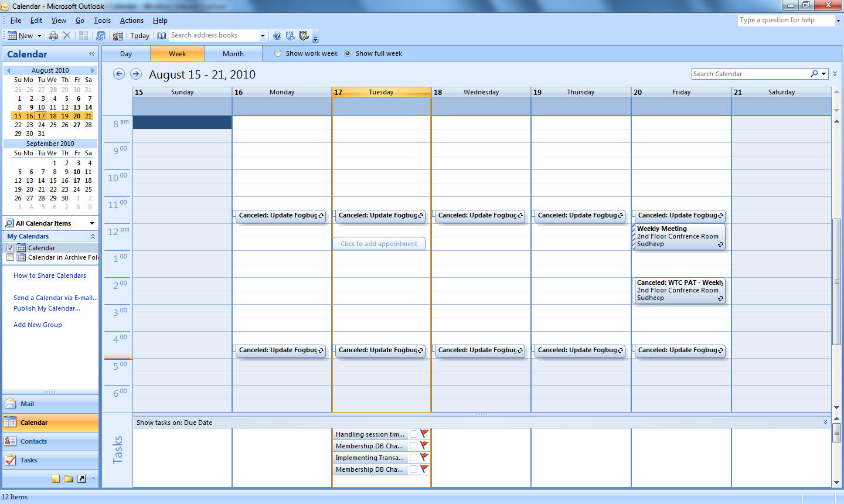Open the Actions menu
The image size is (844, 504).
pos(132,21)
